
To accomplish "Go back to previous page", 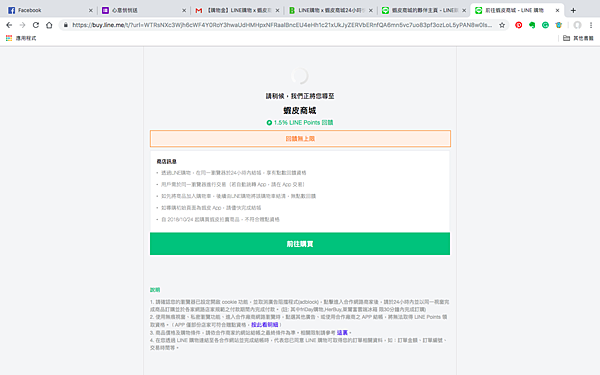I will pos(9,25).
